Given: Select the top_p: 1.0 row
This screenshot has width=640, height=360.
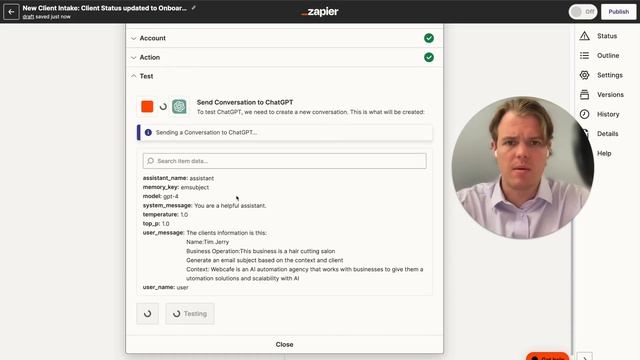Looking at the screenshot, I should [156, 224].
